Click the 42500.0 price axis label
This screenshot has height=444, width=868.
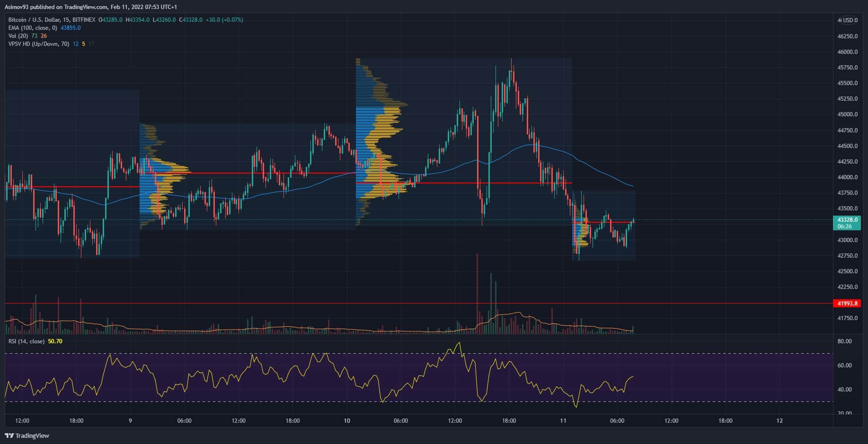coord(847,271)
